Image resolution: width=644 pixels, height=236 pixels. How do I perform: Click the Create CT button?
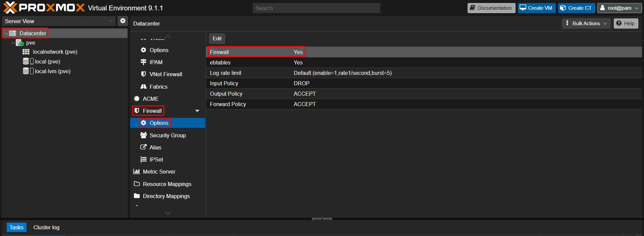pos(577,8)
